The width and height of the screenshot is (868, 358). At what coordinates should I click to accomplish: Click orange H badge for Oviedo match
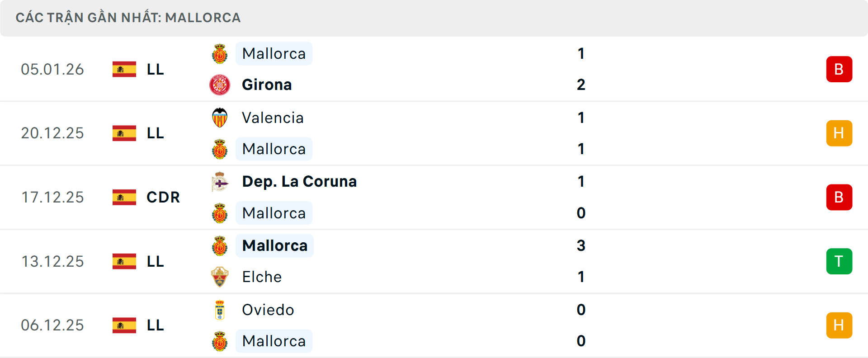(x=839, y=325)
